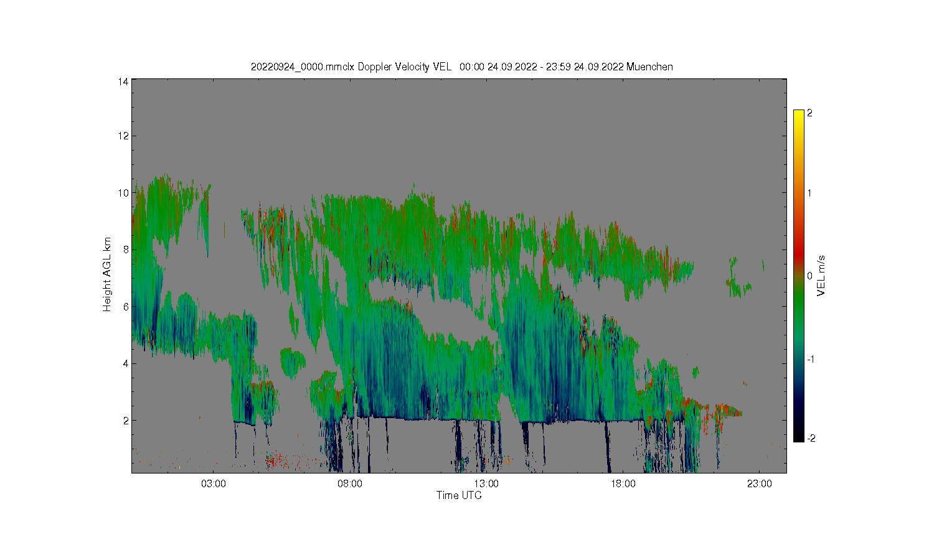Click the height tick label 12
The width and height of the screenshot is (934, 560).
123,136
